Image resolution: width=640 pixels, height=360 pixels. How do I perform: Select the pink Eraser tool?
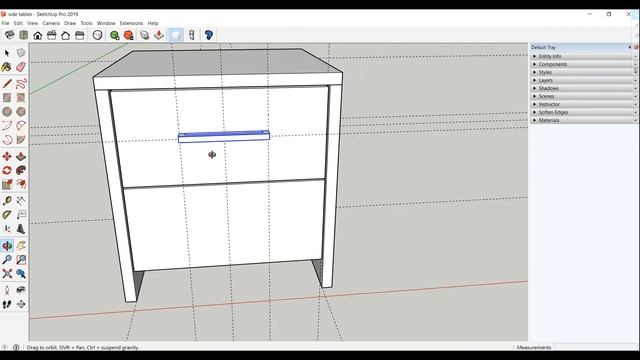[21, 67]
